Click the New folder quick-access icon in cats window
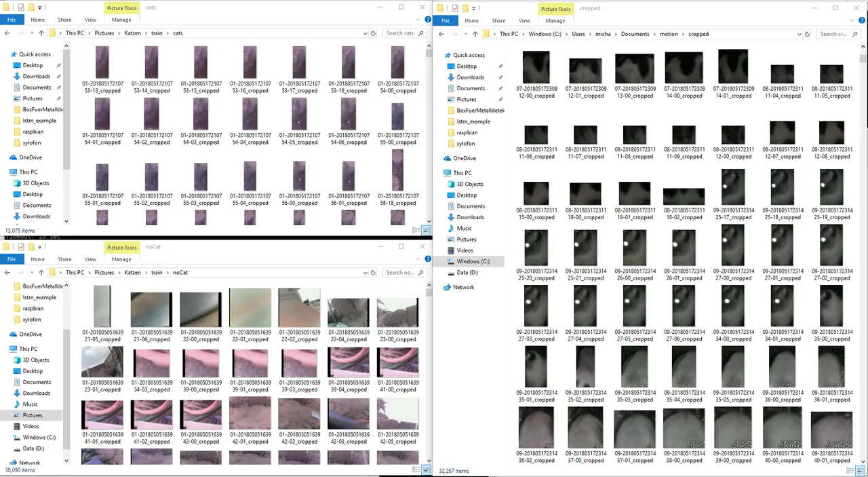Viewport: 868px width, 477px height. click(31, 7)
